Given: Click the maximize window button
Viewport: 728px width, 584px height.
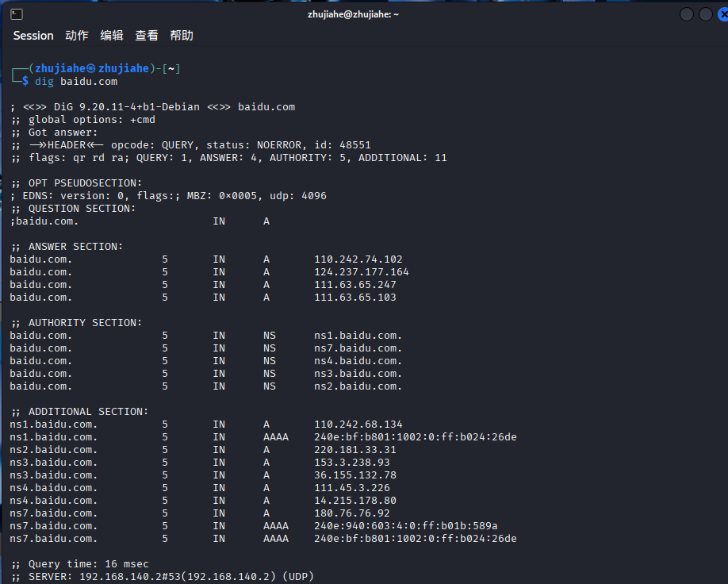Looking at the screenshot, I should (706, 14).
